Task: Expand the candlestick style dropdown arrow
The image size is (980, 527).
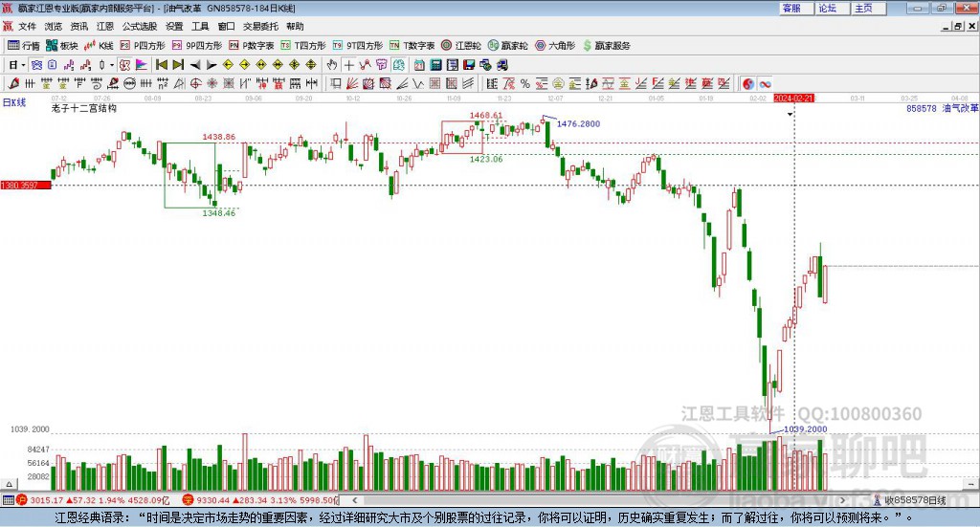Action: pyautogui.click(x=112, y=65)
